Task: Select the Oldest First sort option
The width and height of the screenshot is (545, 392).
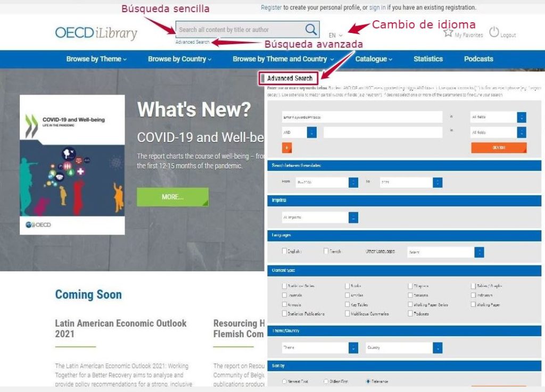Action: click(x=326, y=381)
